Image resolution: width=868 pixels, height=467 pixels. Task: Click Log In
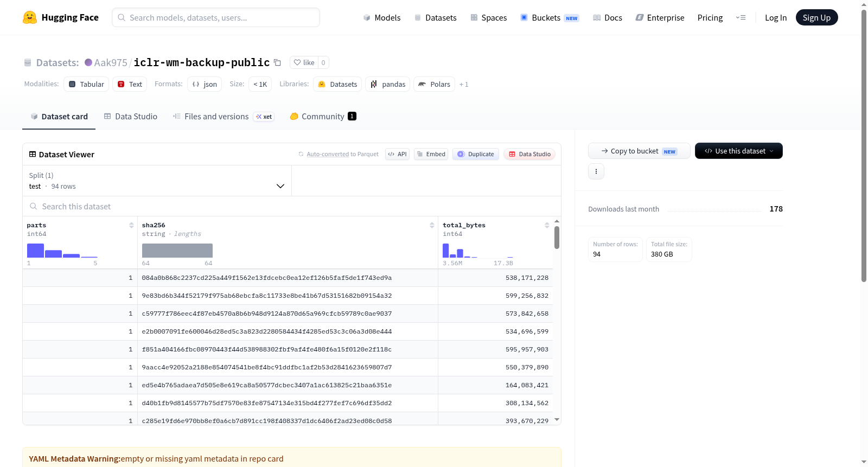click(776, 17)
